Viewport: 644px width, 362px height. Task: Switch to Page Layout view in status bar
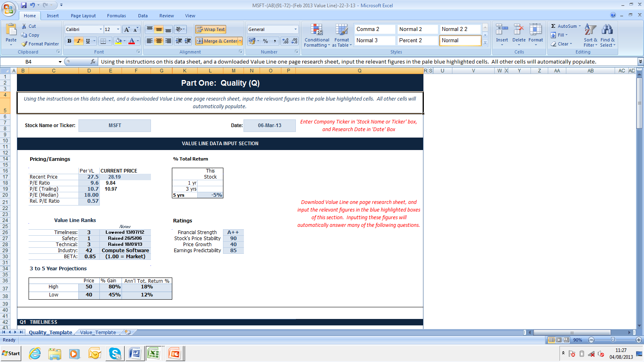pyautogui.click(x=559, y=340)
